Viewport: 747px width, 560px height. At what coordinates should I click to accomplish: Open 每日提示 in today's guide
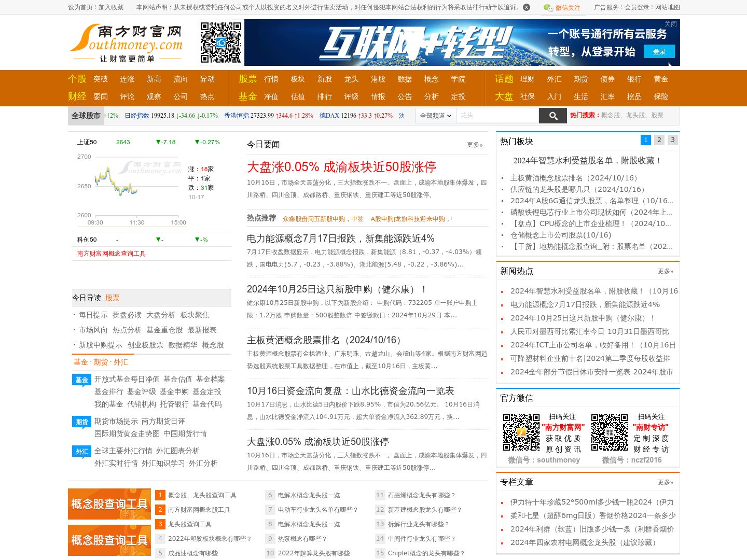pyautogui.click(x=93, y=315)
